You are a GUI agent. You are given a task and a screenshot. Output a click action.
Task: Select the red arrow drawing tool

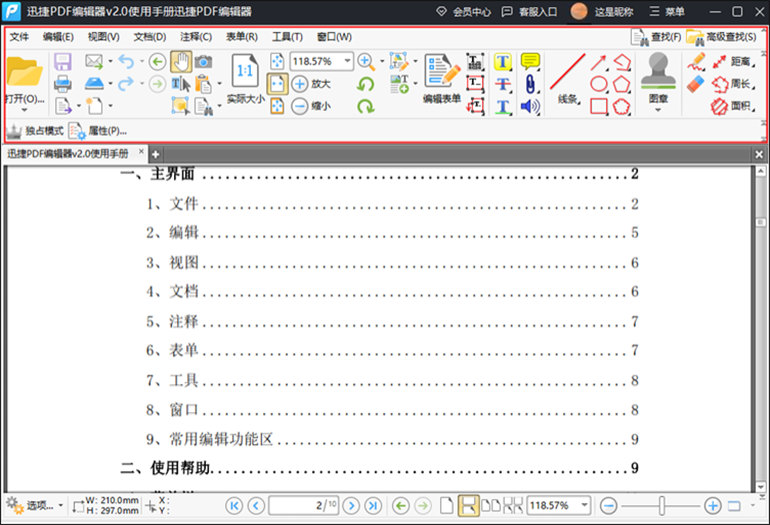tap(598, 62)
